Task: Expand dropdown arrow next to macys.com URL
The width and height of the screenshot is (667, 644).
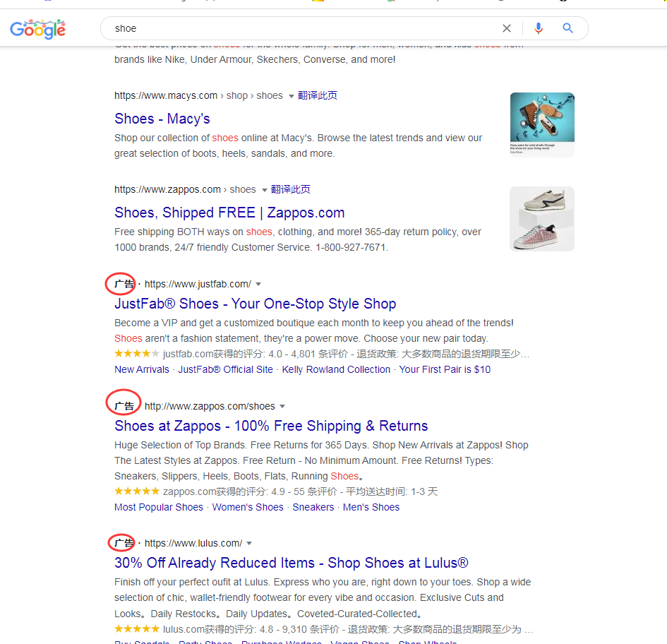Action: point(292,96)
